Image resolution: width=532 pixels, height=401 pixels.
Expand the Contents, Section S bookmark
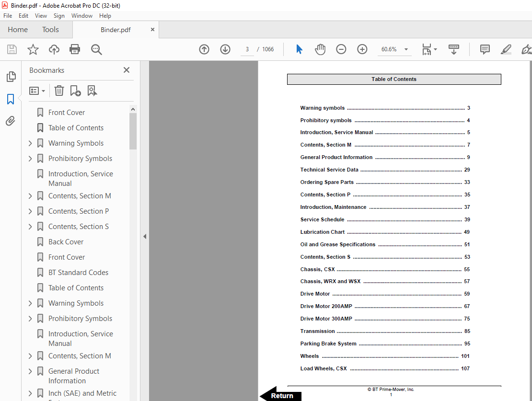pos(30,227)
